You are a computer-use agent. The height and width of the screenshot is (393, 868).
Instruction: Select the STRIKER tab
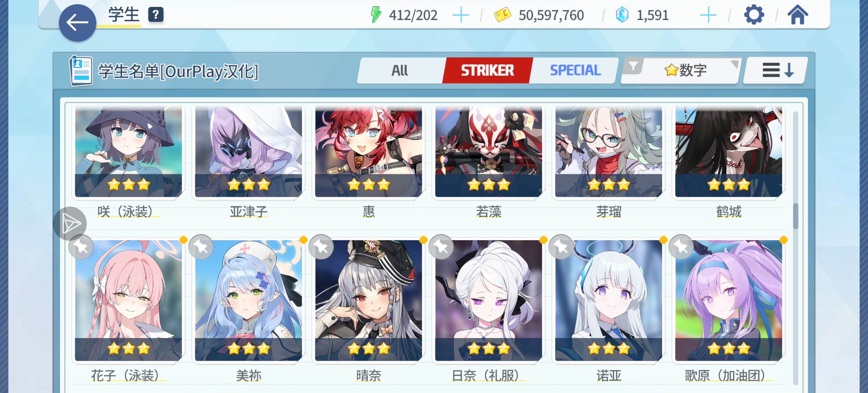pos(487,70)
